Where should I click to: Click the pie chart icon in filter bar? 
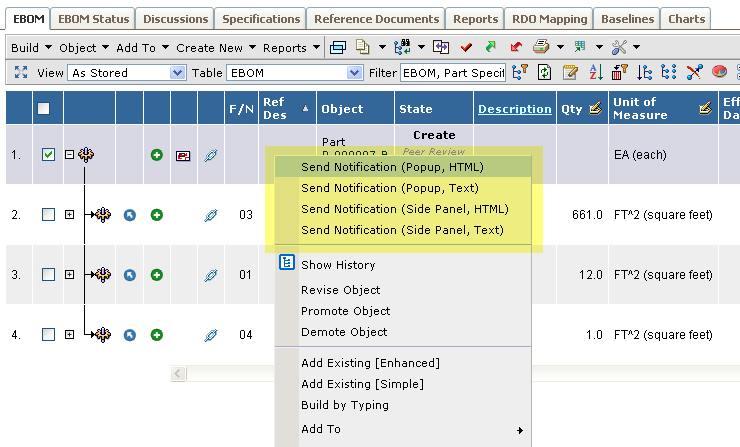point(719,72)
